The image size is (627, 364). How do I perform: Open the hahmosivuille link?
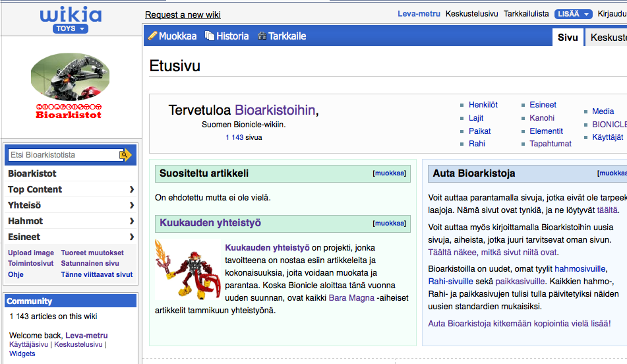(580, 269)
